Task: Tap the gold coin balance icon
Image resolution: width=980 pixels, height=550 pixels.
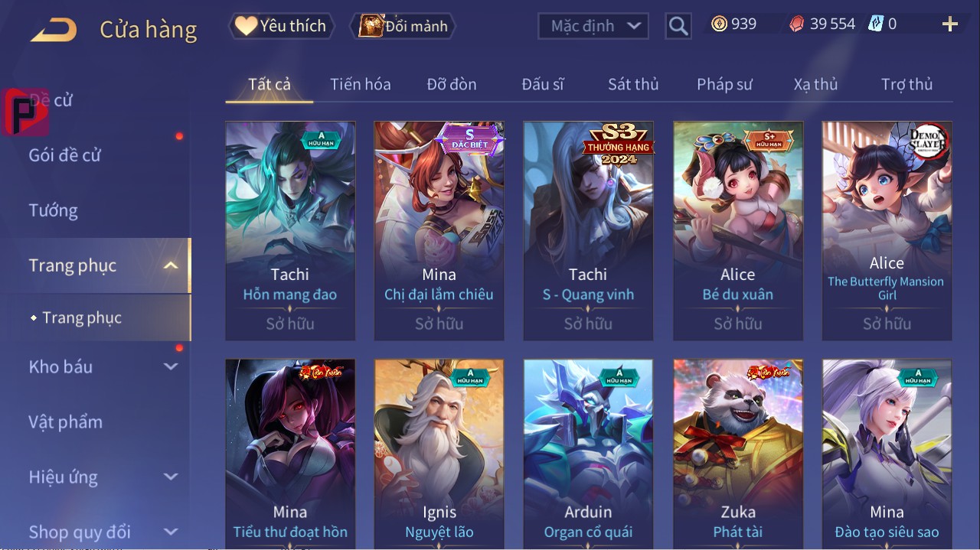Action: coord(719,24)
